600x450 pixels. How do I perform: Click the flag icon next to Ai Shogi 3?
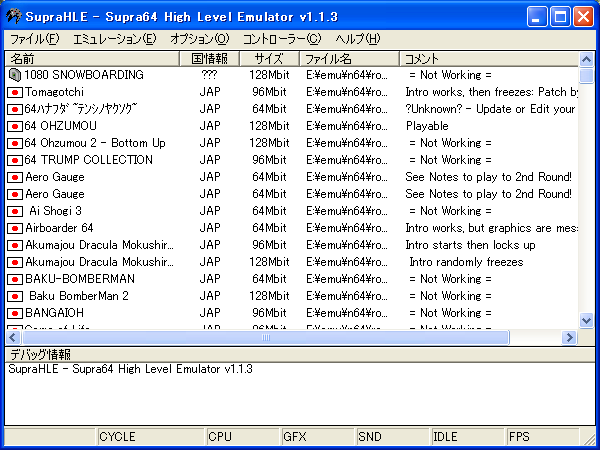tap(15, 211)
